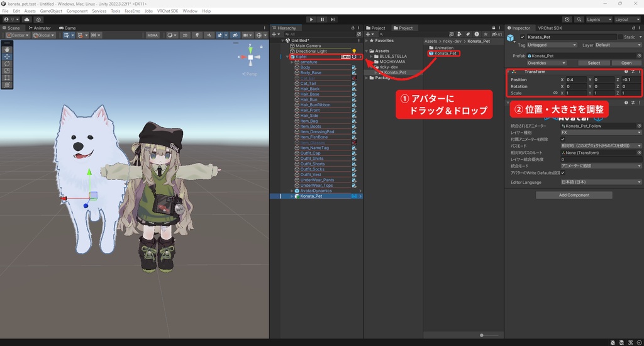Select Directional Light in Hierarchy

pyautogui.click(x=311, y=52)
